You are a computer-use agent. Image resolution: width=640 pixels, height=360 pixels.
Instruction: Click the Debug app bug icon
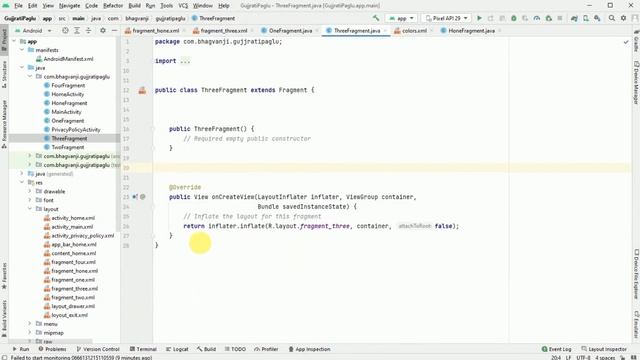coord(514,18)
